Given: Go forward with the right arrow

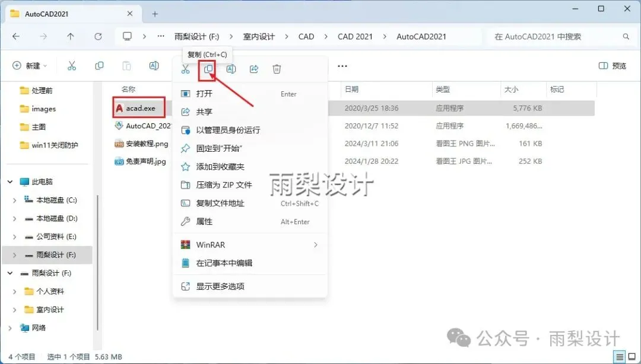Looking at the screenshot, I should point(43,36).
